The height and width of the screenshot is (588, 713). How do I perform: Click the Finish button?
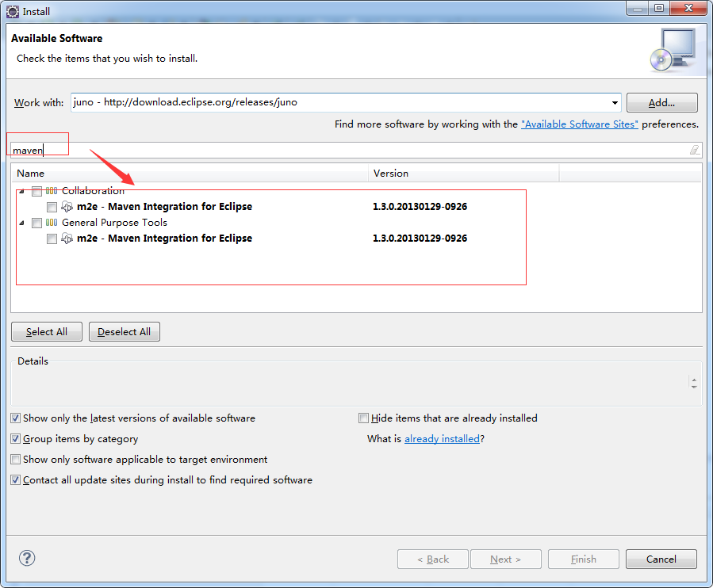[584, 559]
